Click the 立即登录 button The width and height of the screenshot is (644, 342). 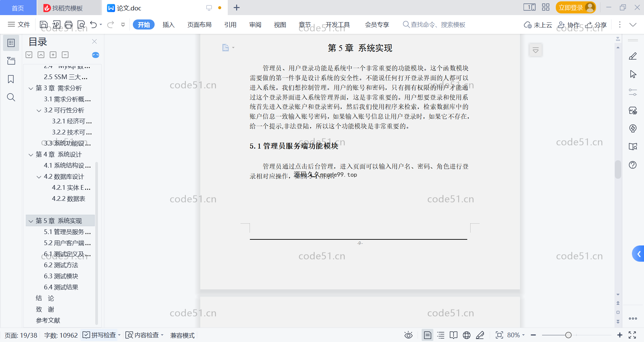coord(576,7)
